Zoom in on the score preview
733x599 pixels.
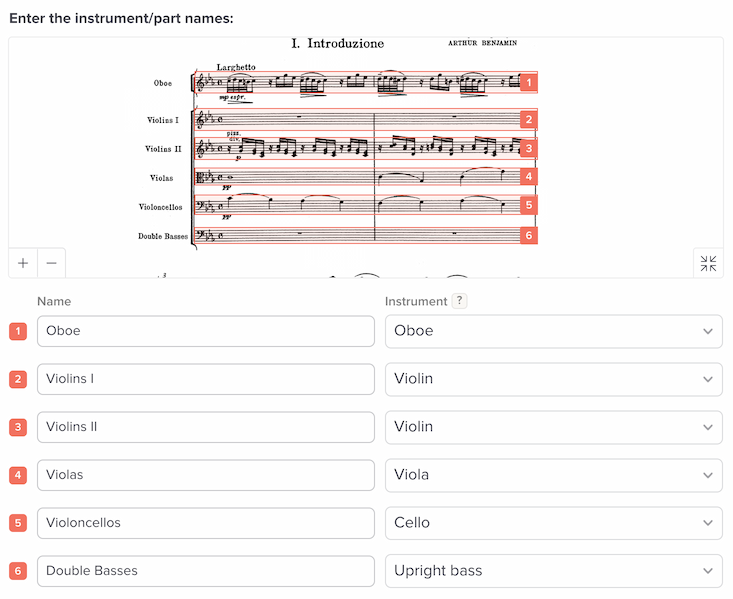23,263
